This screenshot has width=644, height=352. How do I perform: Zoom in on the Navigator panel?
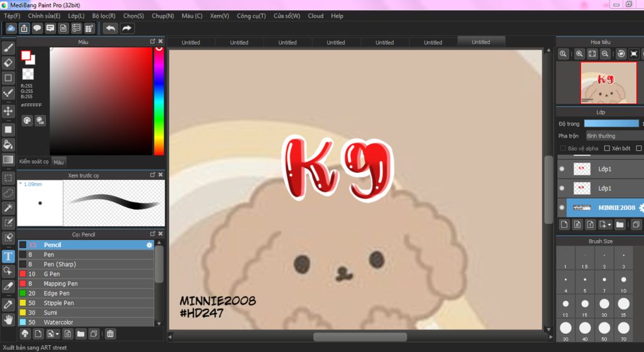coord(579,54)
